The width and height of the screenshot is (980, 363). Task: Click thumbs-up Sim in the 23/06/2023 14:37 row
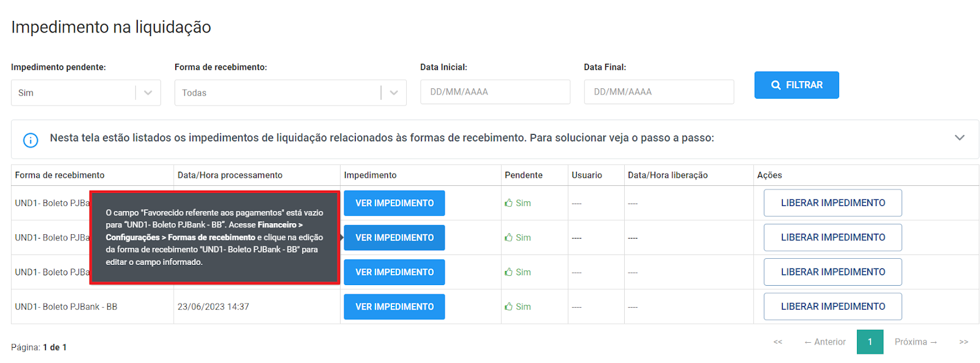[518, 307]
